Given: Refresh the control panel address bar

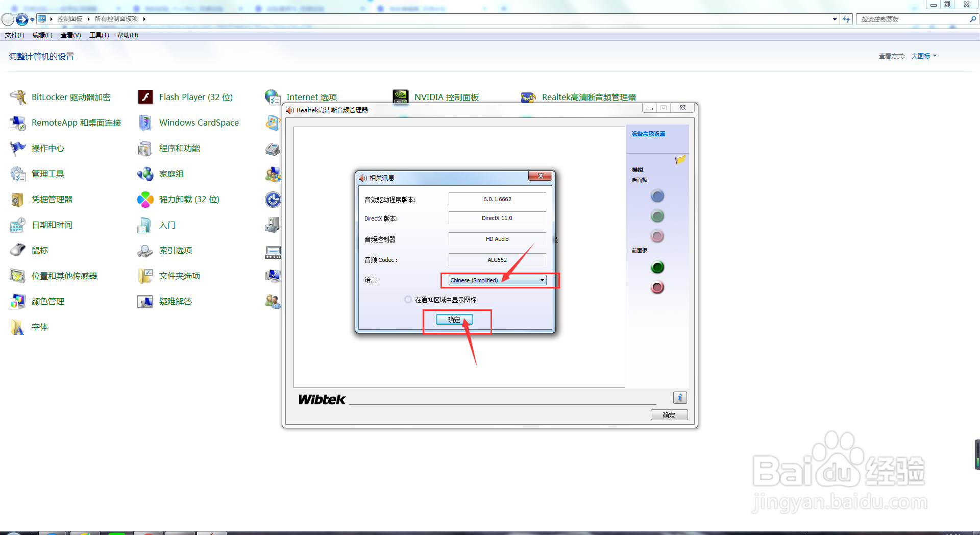Looking at the screenshot, I should click(x=846, y=19).
